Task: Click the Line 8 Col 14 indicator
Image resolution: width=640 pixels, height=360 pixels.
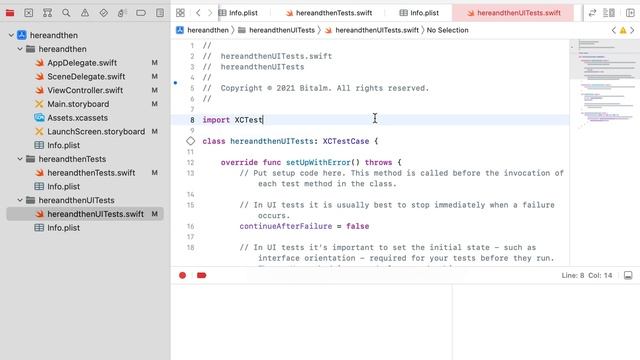Action: pos(587,276)
